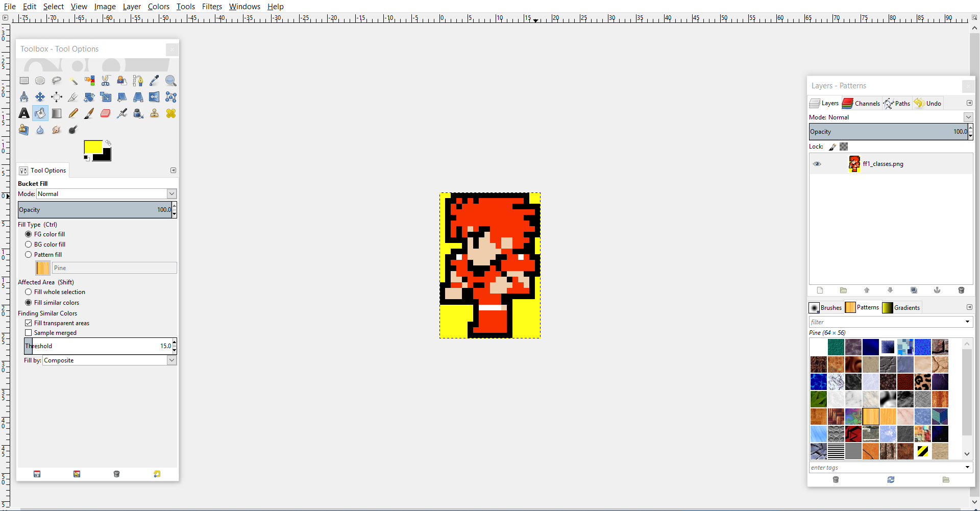The image size is (980, 511).
Task: Select the Flip tool
Action: tap(154, 97)
